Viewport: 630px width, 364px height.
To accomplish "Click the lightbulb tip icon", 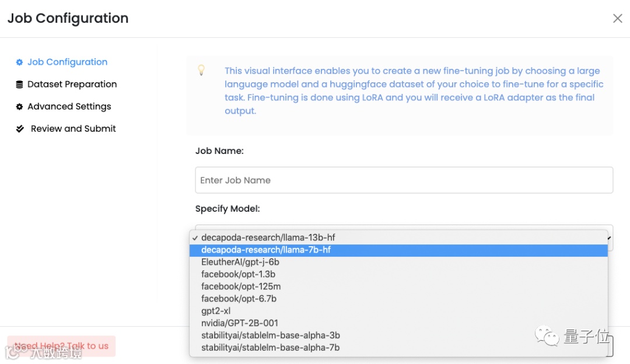I will click(201, 71).
